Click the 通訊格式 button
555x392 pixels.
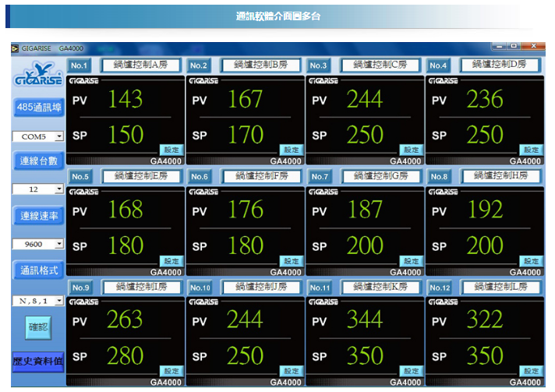point(39,270)
